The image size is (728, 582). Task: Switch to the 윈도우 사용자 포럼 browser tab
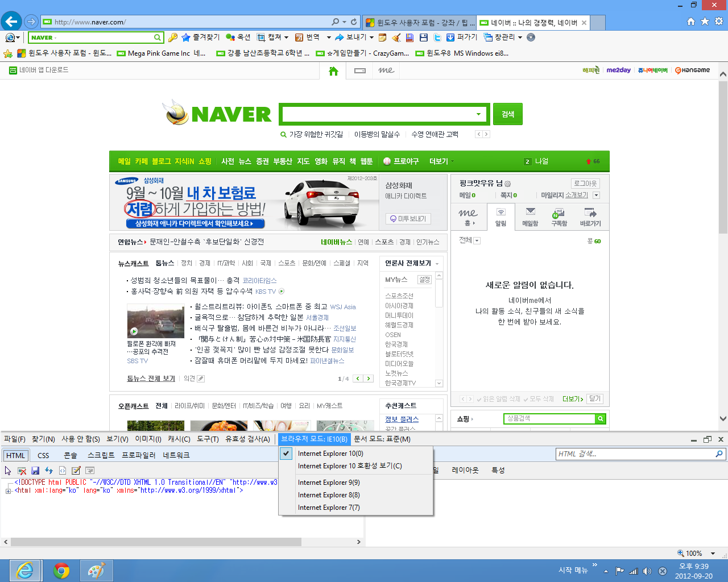click(x=420, y=22)
